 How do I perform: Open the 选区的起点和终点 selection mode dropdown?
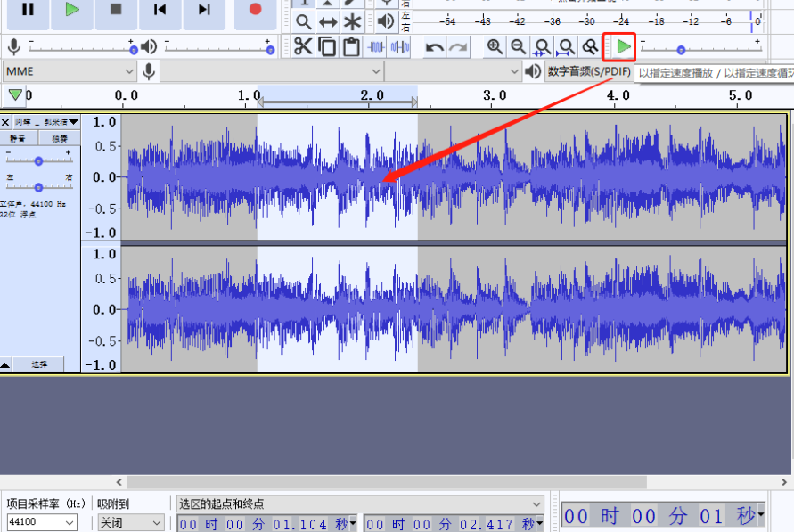coord(360,503)
